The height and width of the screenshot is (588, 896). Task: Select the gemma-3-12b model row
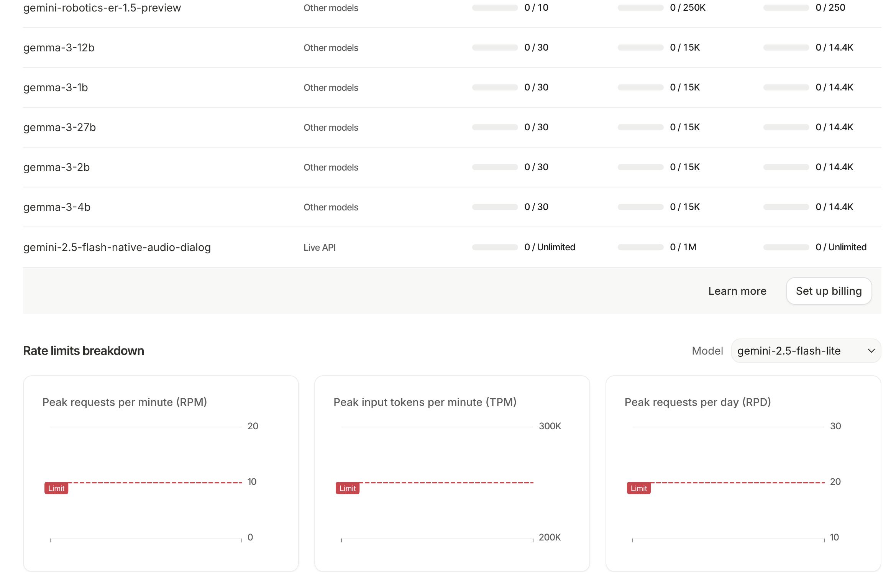click(x=59, y=48)
